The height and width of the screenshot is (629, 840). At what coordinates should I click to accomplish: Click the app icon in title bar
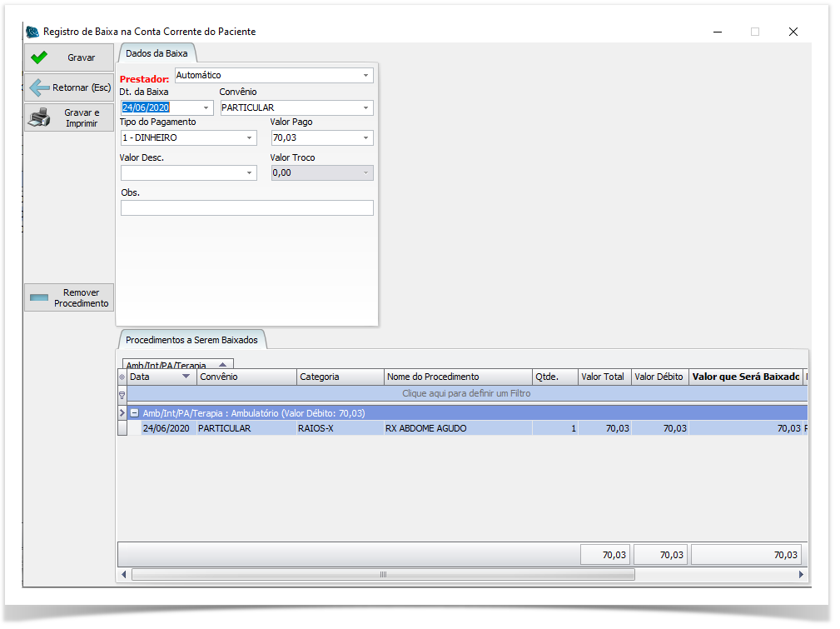(x=32, y=32)
